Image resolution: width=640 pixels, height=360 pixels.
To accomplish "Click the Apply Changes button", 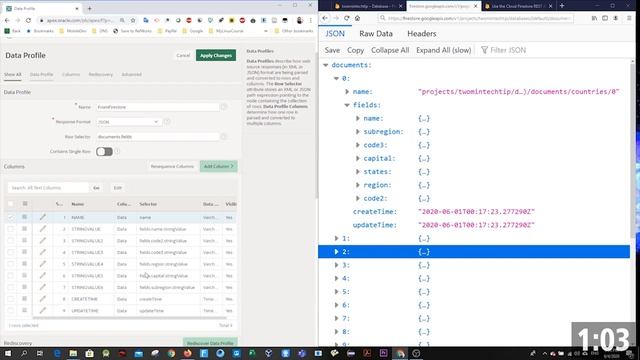I will tap(216, 56).
